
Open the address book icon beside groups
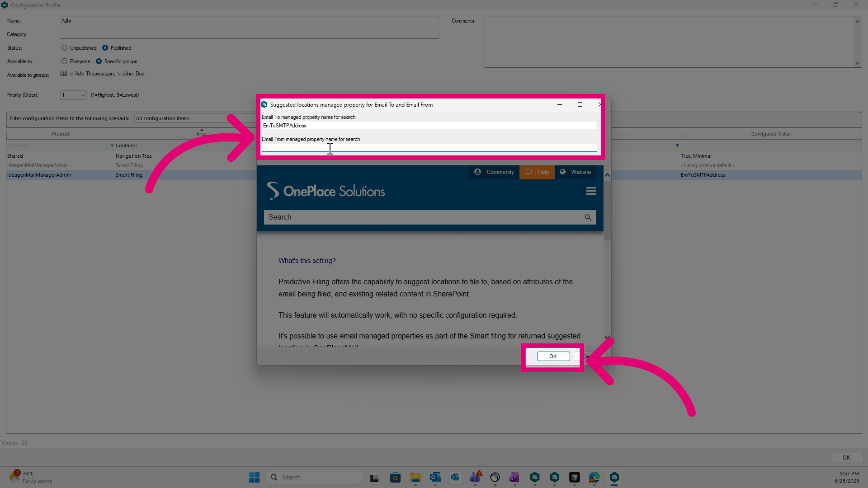click(64, 74)
